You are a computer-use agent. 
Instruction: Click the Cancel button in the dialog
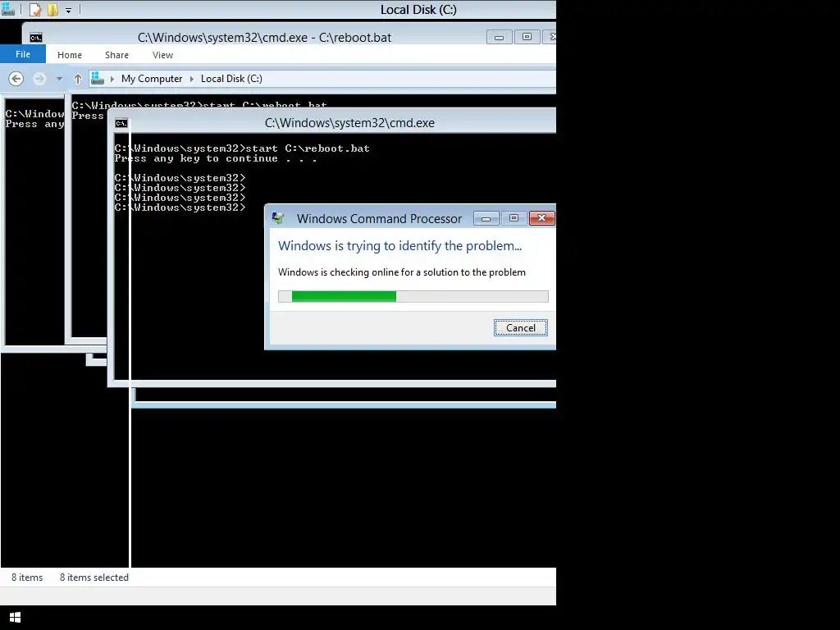point(520,328)
